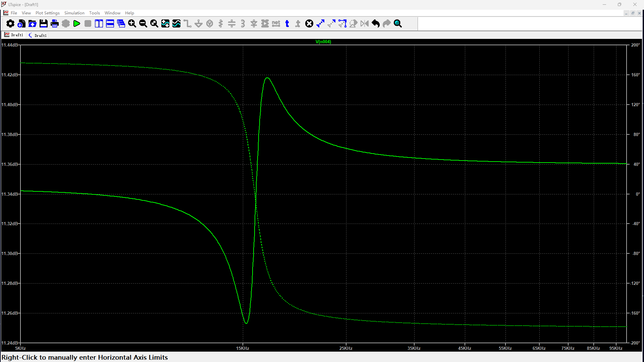Tile windows horizontally icon
The width and height of the screenshot is (644, 362).
(x=110, y=23)
